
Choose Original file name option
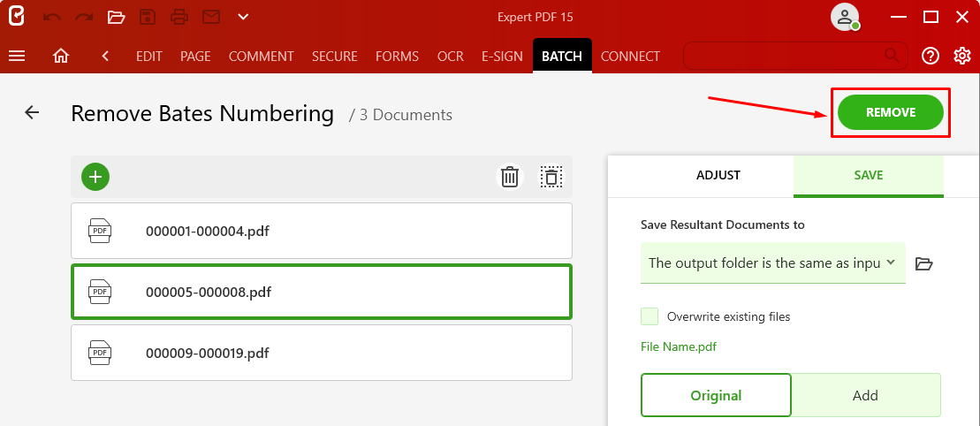click(x=717, y=395)
